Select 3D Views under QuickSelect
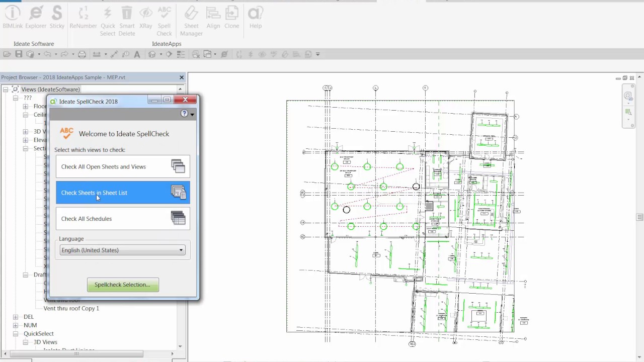 coord(45,342)
